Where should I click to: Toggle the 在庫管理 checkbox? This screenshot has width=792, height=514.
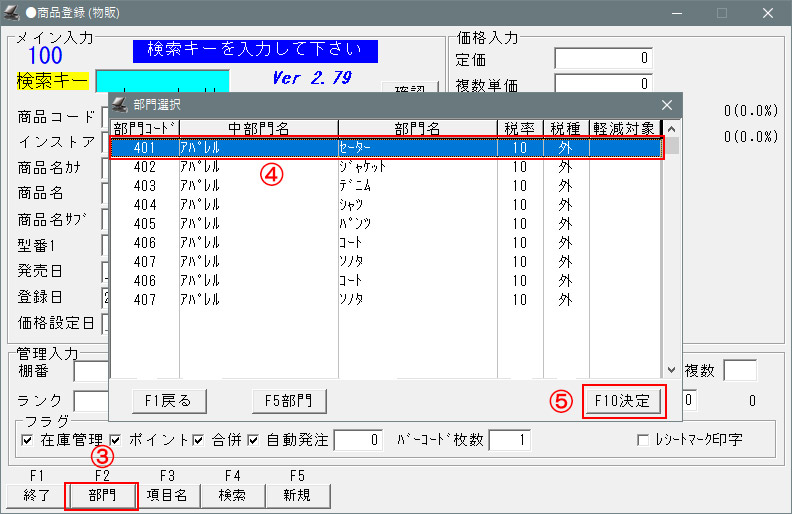(27, 439)
